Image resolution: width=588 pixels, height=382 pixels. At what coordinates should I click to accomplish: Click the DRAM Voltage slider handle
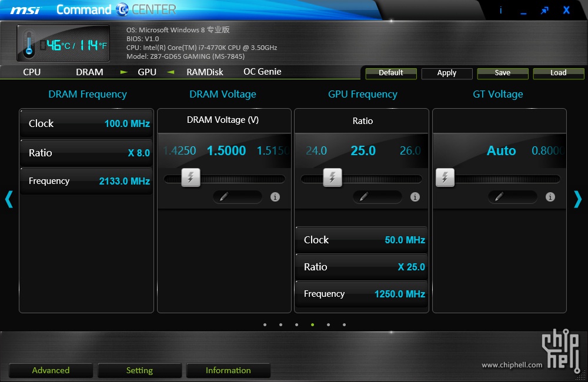coord(191,177)
